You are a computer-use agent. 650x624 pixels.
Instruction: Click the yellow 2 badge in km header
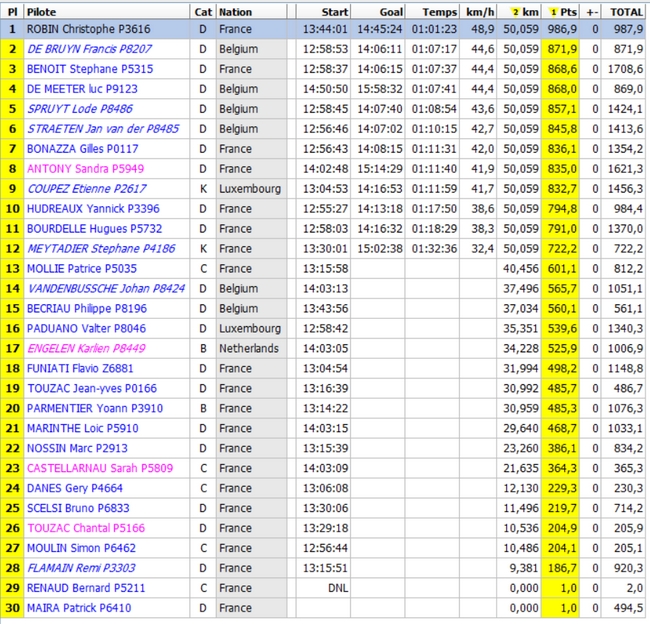(516, 10)
